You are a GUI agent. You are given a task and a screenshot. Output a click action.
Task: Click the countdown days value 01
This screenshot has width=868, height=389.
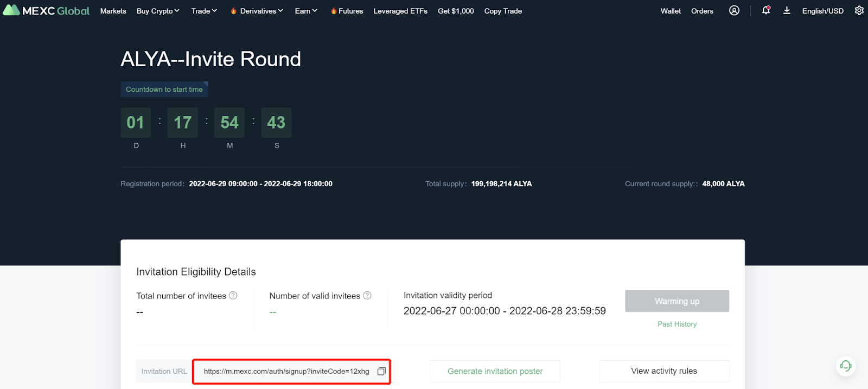136,123
